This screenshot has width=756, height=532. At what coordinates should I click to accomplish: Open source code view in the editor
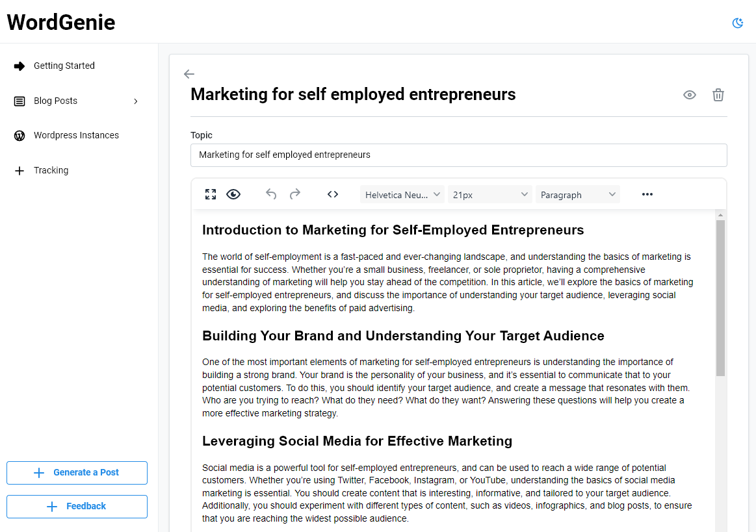333,194
